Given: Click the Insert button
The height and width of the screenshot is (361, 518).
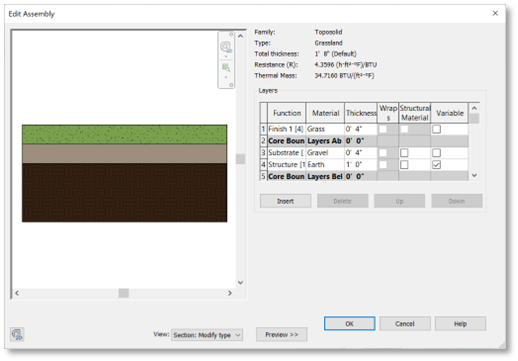Looking at the screenshot, I should (x=285, y=201).
